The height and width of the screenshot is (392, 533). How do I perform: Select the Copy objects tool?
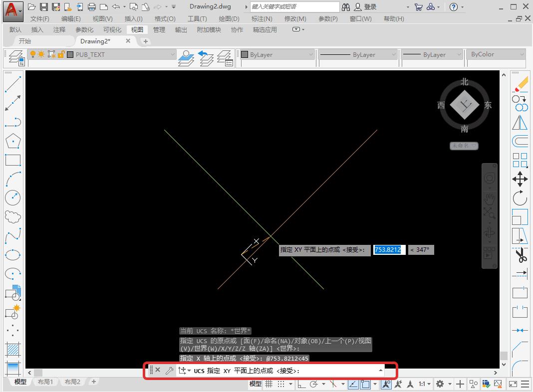tap(520, 103)
